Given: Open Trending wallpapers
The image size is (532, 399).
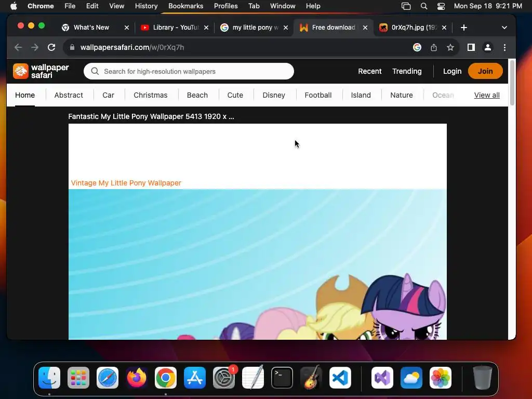Looking at the screenshot, I should pyautogui.click(x=407, y=71).
